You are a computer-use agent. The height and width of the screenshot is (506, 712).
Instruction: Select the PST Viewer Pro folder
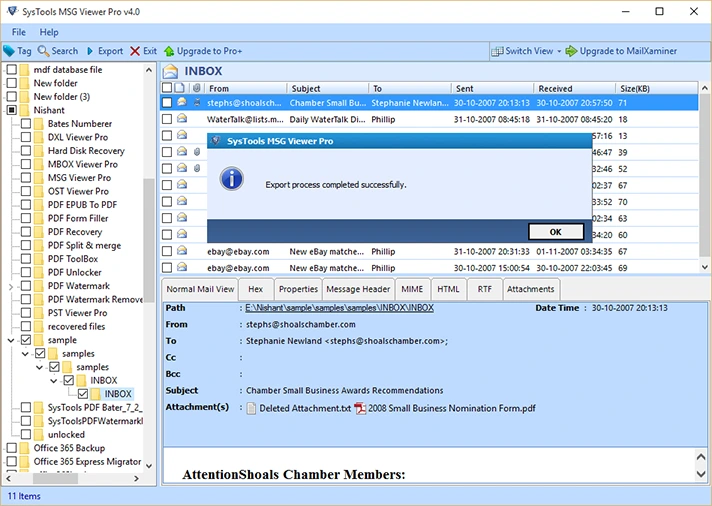coord(77,313)
